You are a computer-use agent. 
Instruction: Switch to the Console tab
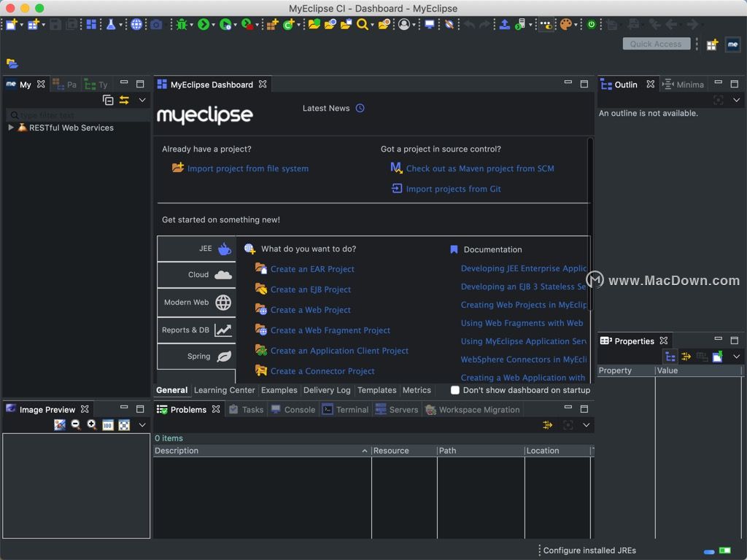293,410
